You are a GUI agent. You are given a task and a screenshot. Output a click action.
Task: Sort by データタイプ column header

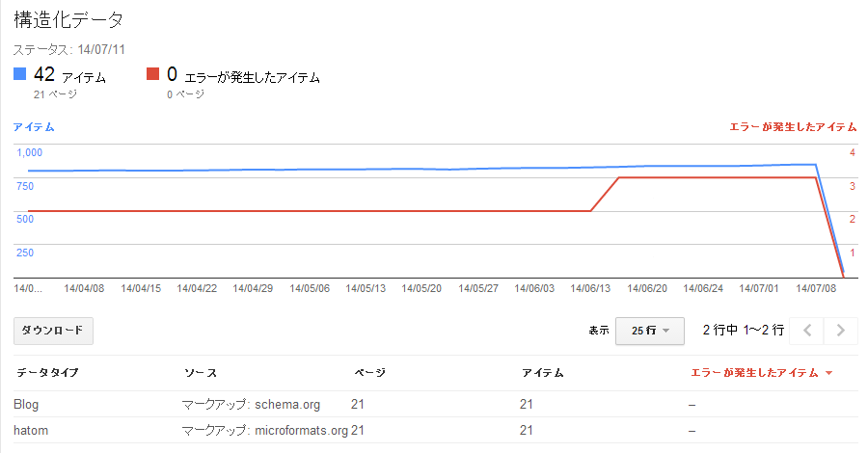pyautogui.click(x=47, y=373)
